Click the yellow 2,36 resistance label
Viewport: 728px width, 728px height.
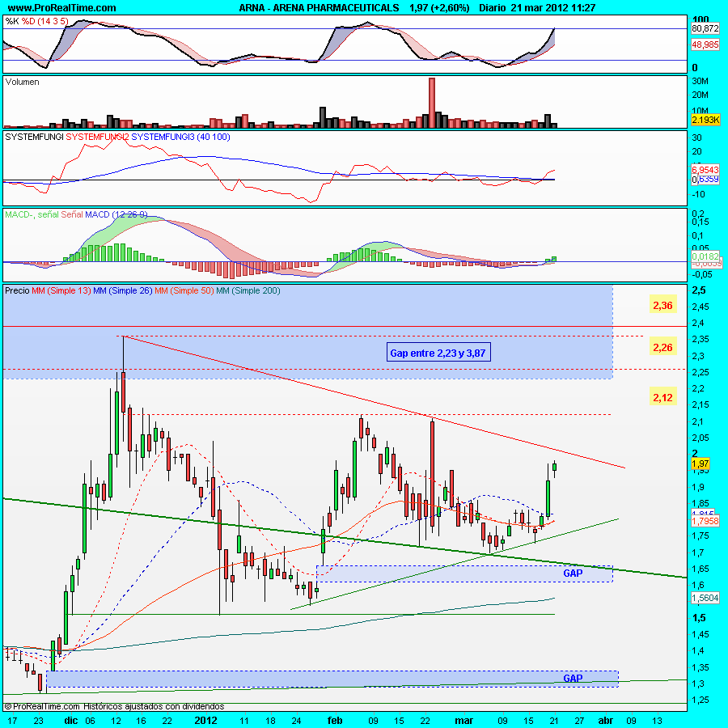(662, 306)
